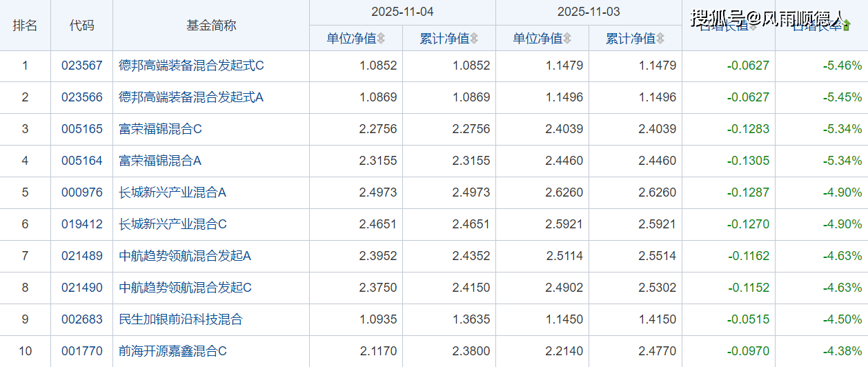Open fund 长城新兴产业混合A
Viewport: 868px width, 367px height.
(172, 192)
